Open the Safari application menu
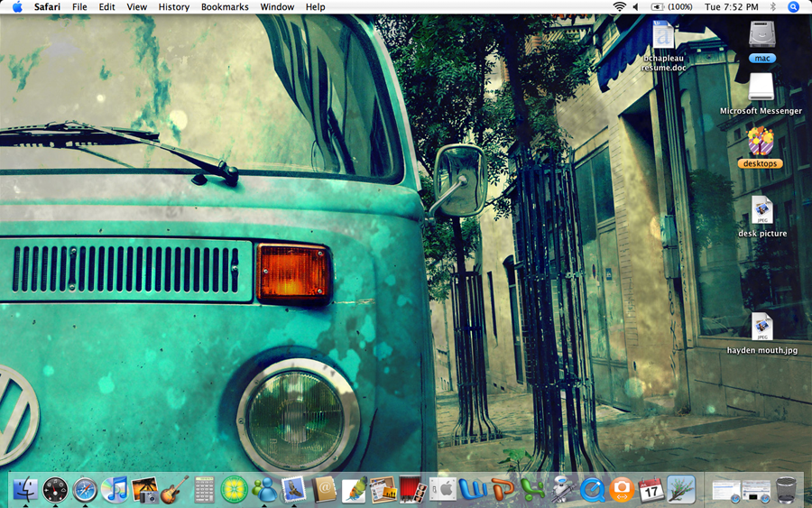 point(47,6)
